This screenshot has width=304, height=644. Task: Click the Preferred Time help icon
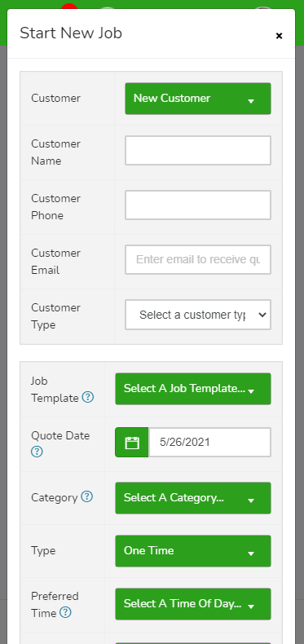65,612
